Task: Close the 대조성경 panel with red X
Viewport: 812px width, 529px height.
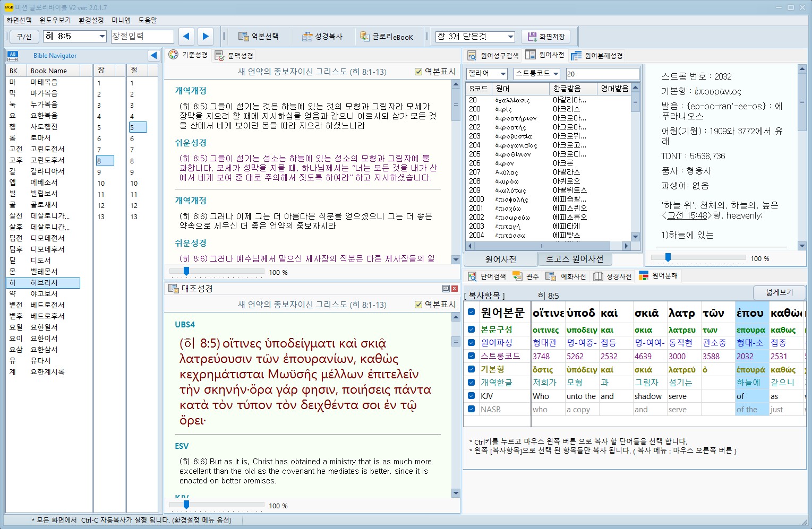Action: [455, 289]
